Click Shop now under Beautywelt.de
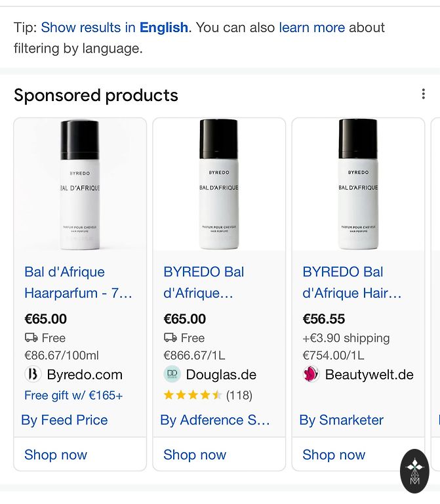Viewport: 440px width, 504px height. 334,455
